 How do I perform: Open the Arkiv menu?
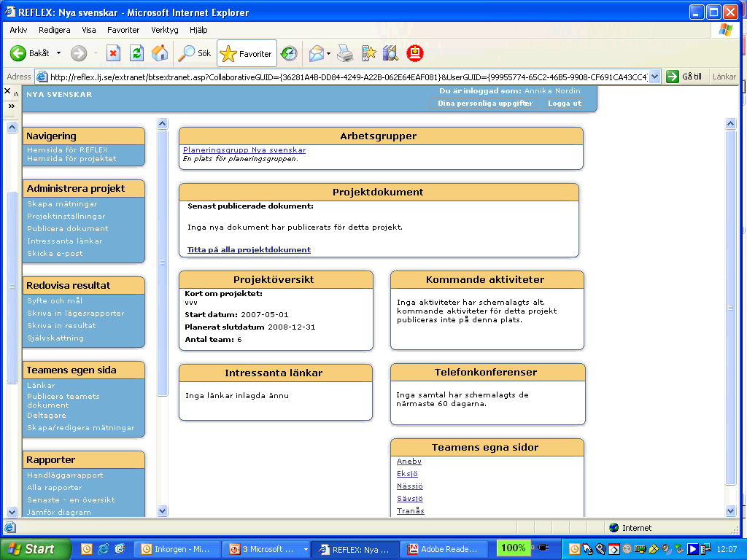click(18, 30)
